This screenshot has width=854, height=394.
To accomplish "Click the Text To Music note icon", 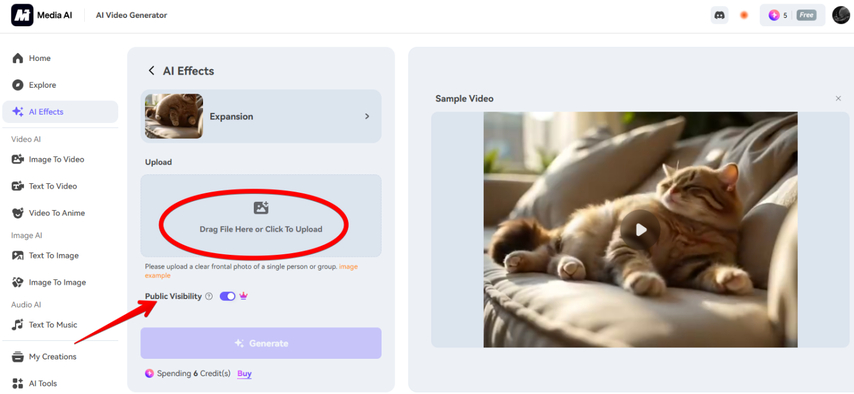I will tap(18, 325).
